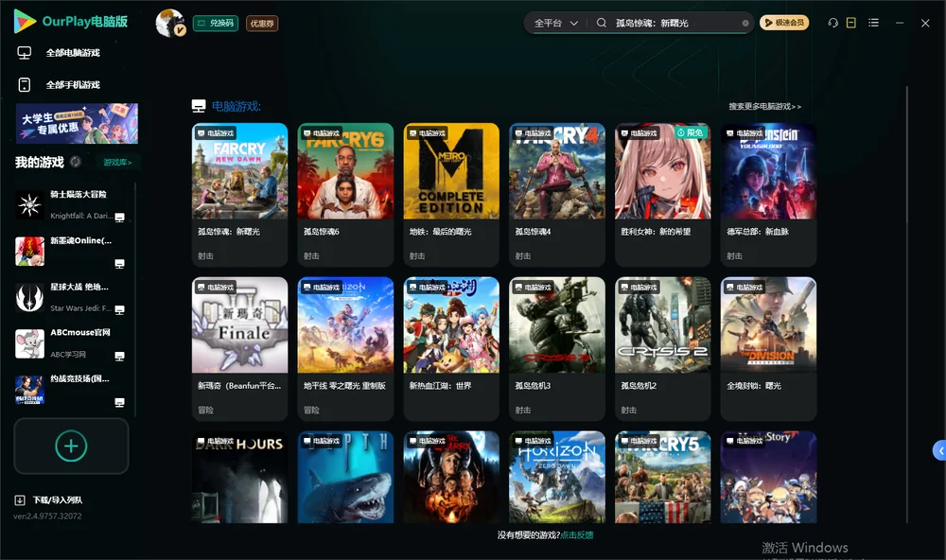Screen dimensions: 946x560
Task: Click the PC icon beside 新墨魂Online
Action: (x=119, y=264)
